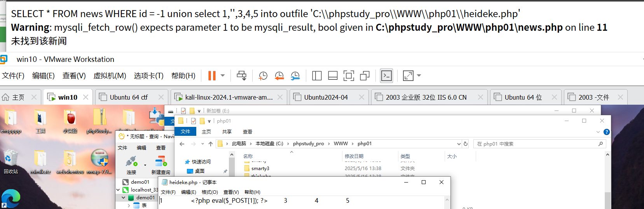
Task: Click the Explorer forward arrow
Action: [x=193, y=144]
